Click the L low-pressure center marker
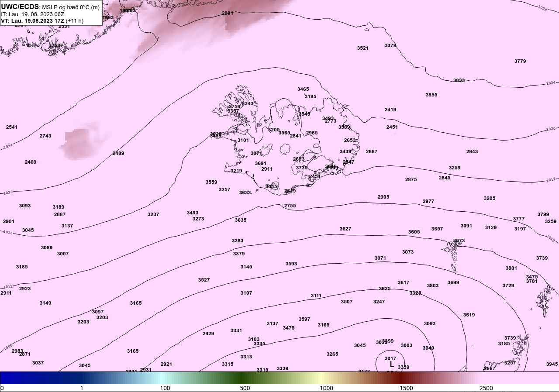The width and height of the screenshot is (559, 392). pyautogui.click(x=392, y=364)
